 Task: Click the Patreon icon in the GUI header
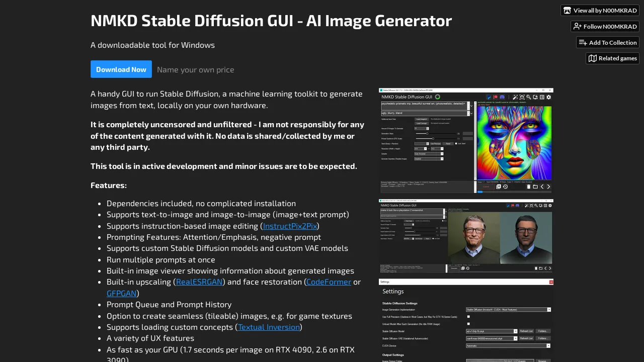point(496,97)
